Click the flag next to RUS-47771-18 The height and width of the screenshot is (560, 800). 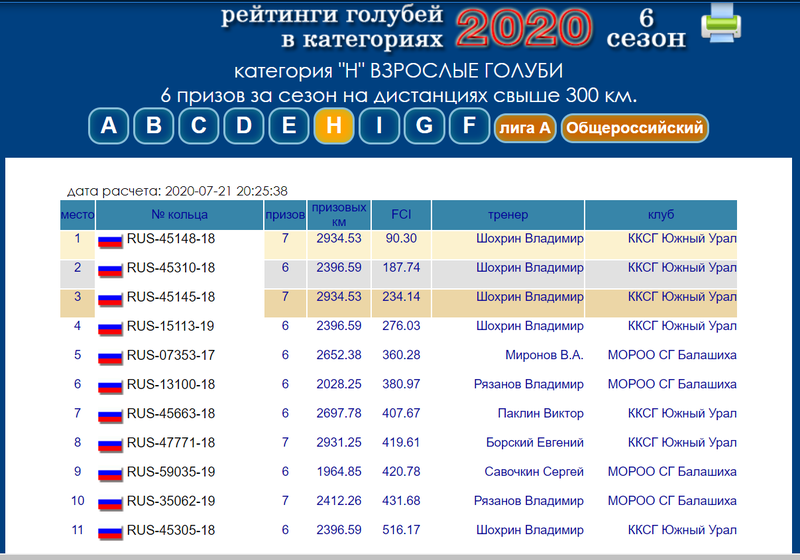tap(110, 445)
